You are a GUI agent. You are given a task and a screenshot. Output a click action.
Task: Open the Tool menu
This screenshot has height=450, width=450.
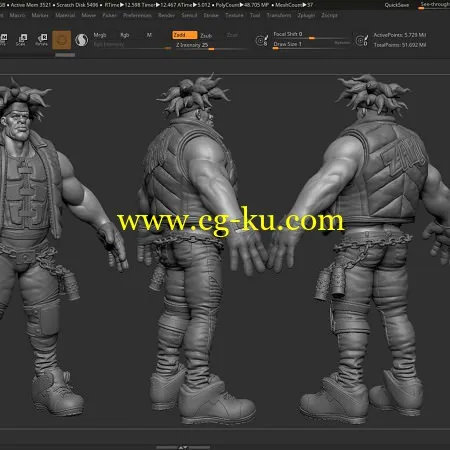click(255, 15)
